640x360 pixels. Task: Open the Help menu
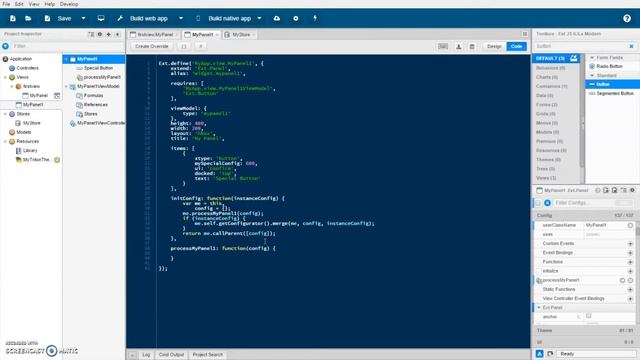tap(49, 4)
